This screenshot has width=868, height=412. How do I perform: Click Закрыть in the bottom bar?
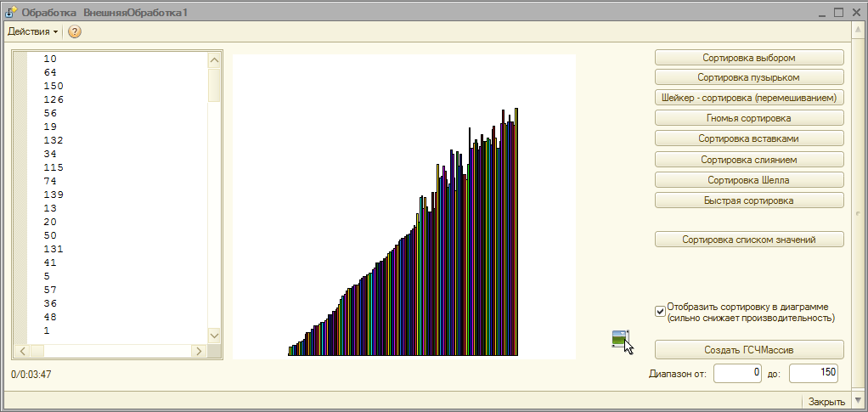(x=826, y=402)
